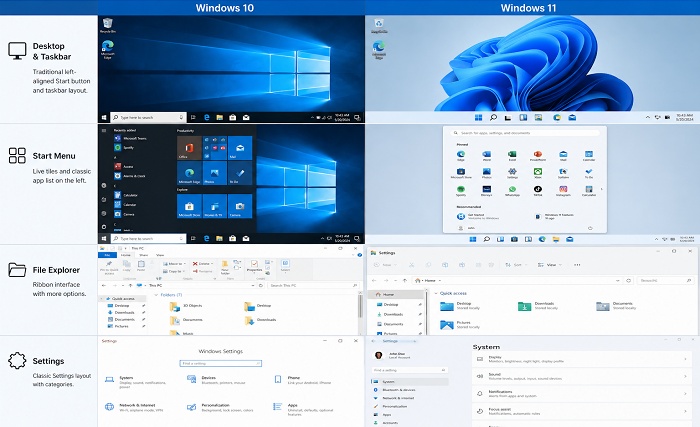Launch TikTok from Windows 11 pinned apps
This screenshot has width=700, height=427.
[538, 191]
